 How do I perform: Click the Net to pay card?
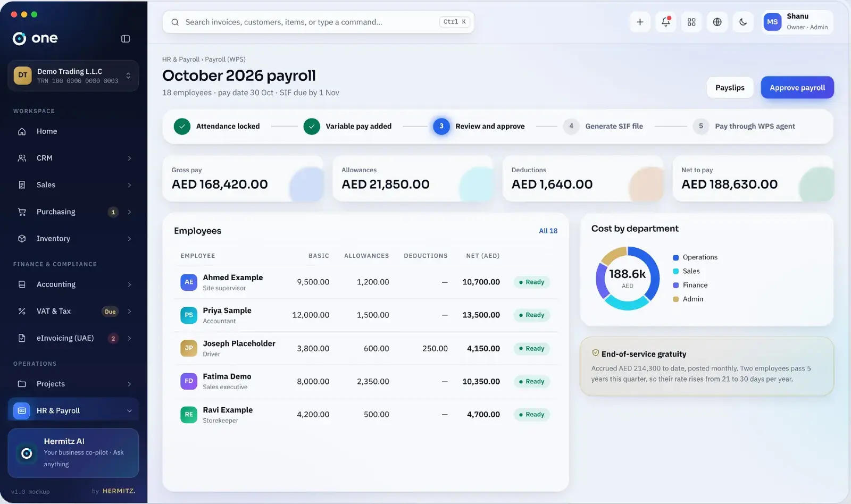coord(753,179)
